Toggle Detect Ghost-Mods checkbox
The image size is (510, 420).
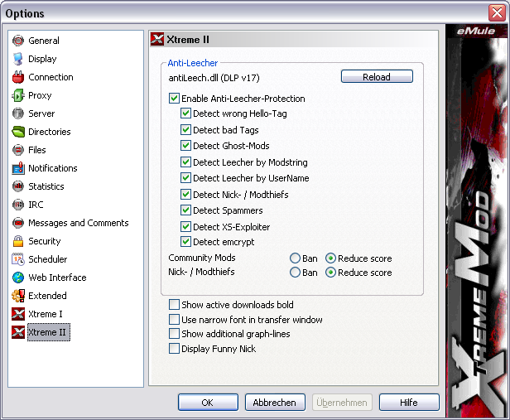[x=185, y=146]
